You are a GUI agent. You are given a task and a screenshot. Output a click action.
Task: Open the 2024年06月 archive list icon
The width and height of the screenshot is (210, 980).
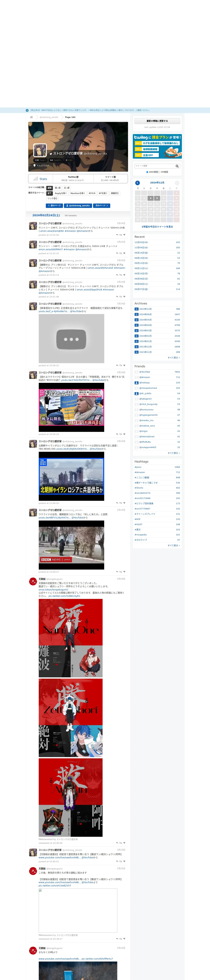(136, 314)
